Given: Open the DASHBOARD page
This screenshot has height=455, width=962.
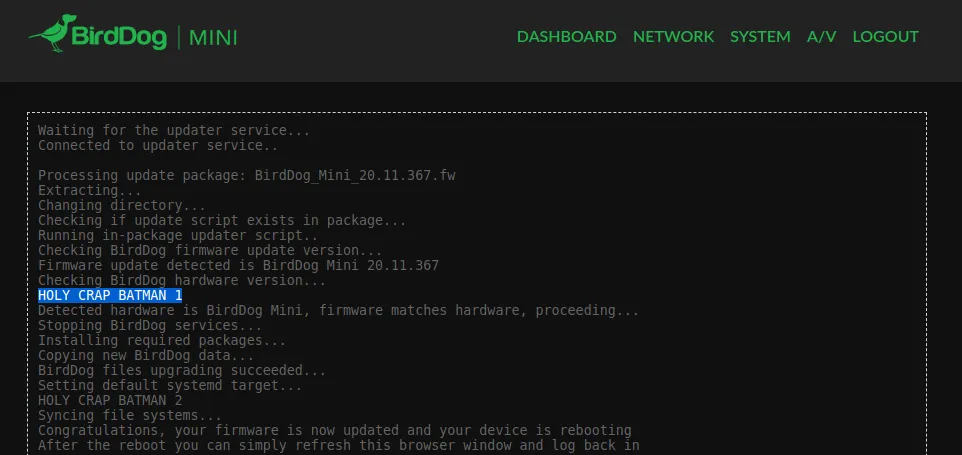Looking at the screenshot, I should coord(566,37).
